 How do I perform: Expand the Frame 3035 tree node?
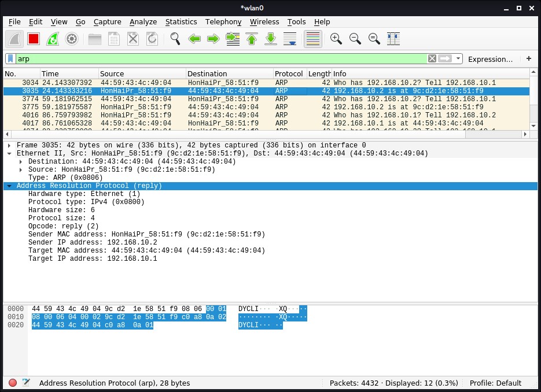(x=9, y=146)
